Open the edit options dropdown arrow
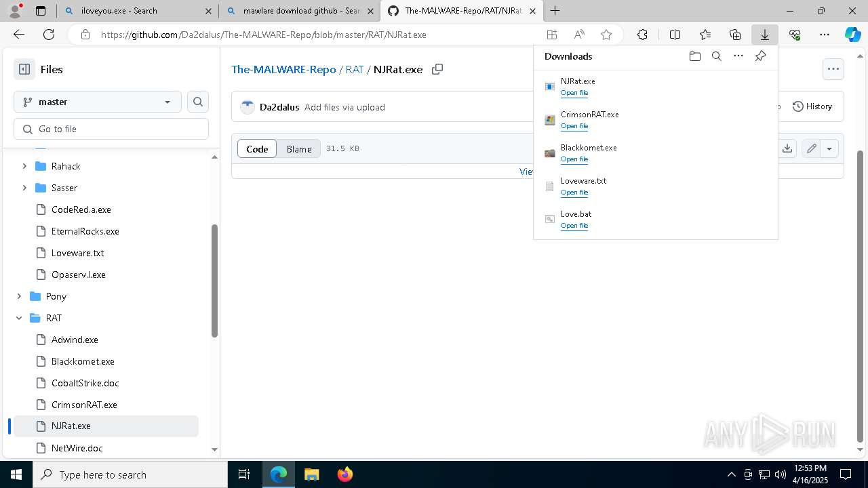The width and height of the screenshot is (868, 488). pyautogui.click(x=829, y=148)
